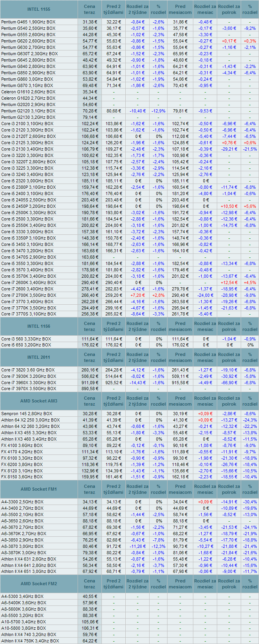Select "A8-3870K 3,0GHz BOX" product name
This screenshot has height=644, width=259.
pos(24,553)
